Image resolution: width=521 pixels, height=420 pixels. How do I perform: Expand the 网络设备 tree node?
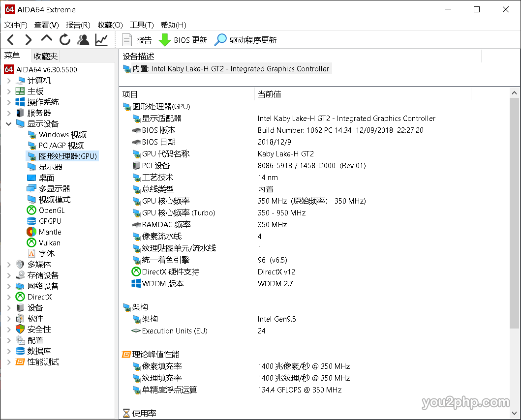pos(9,286)
